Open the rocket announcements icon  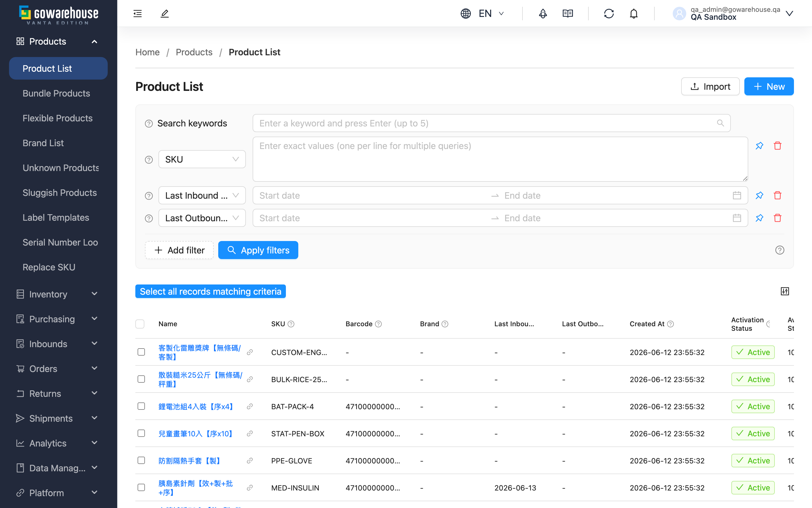(542, 14)
